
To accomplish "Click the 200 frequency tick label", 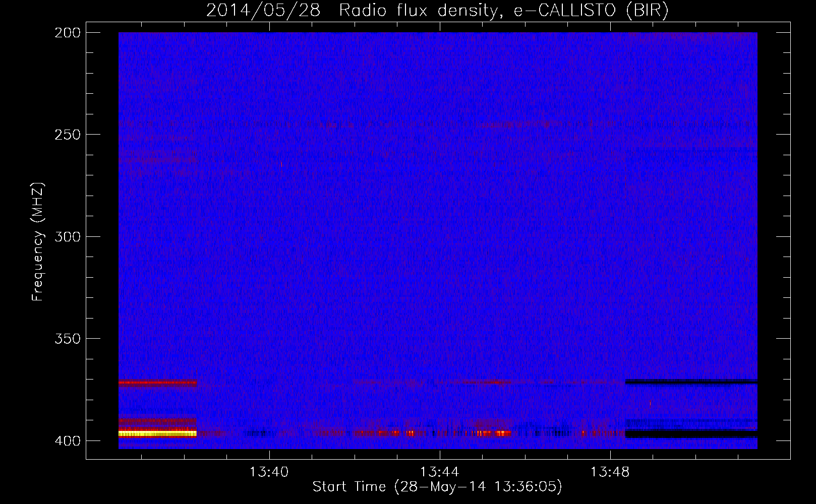I will point(68,33).
